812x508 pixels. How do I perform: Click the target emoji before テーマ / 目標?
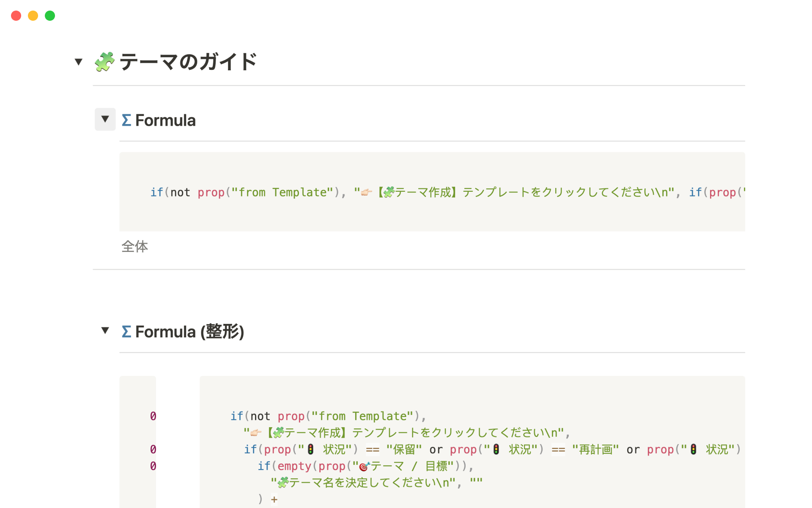[364, 466]
